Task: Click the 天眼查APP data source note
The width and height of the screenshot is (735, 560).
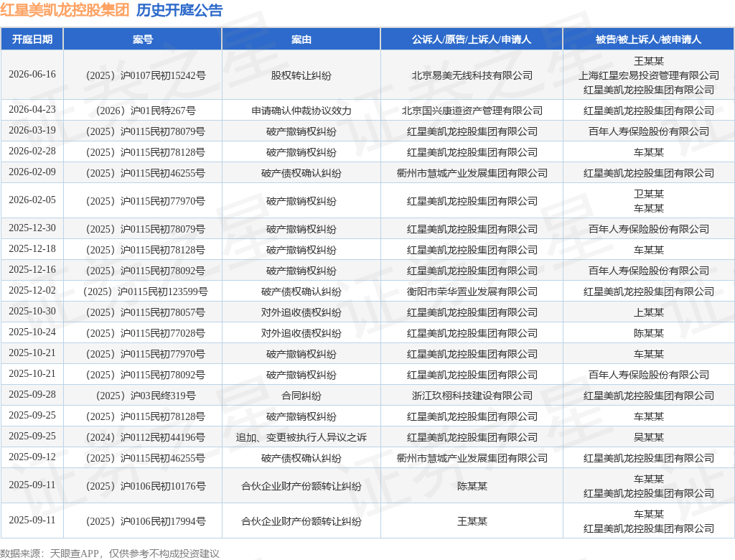Action: (110, 554)
